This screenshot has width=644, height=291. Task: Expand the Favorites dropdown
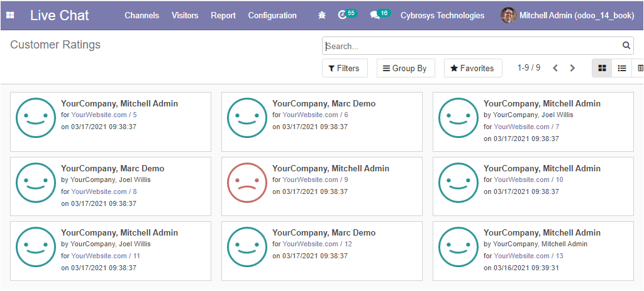[473, 68]
